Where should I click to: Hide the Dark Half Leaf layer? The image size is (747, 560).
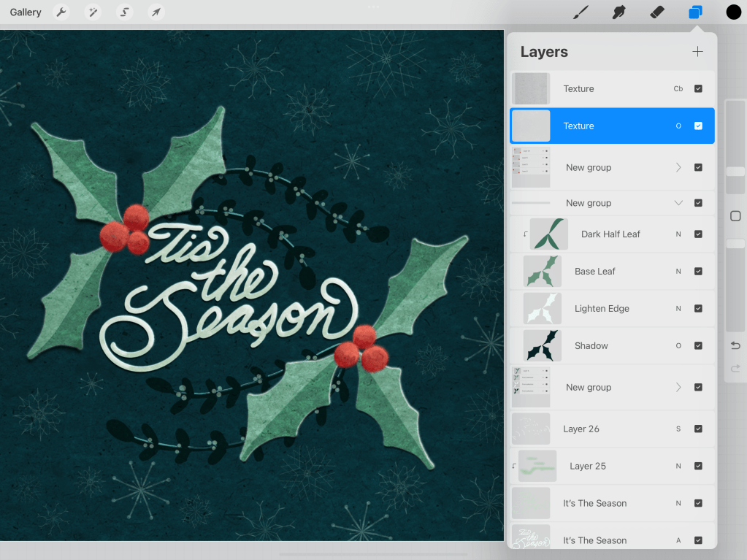tap(698, 234)
